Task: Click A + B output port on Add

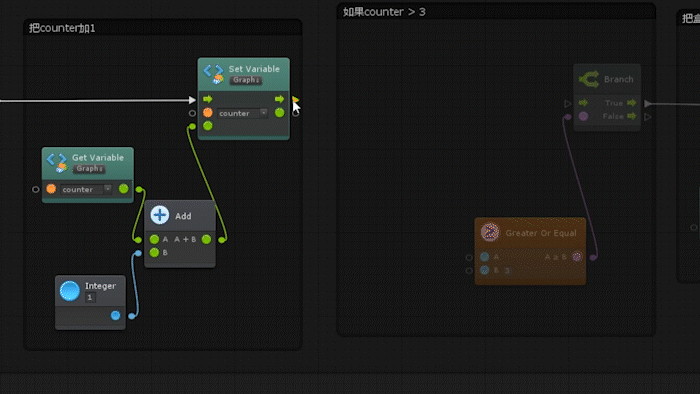Action: [x=206, y=240]
